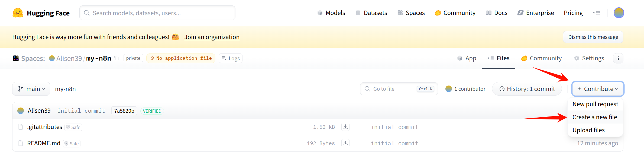Open Enterprise in the top navigation
Viewport: 644px width, 164px height.
pyautogui.click(x=535, y=13)
